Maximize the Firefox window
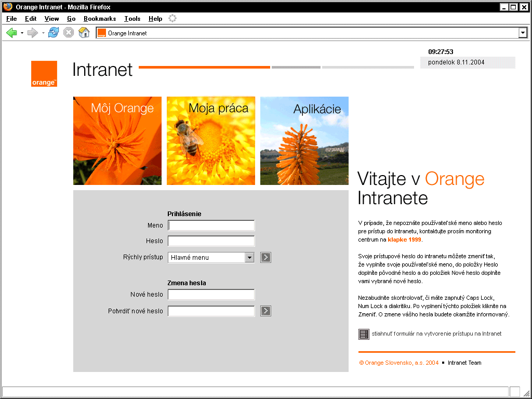This screenshot has height=399, width=532. click(x=514, y=7)
